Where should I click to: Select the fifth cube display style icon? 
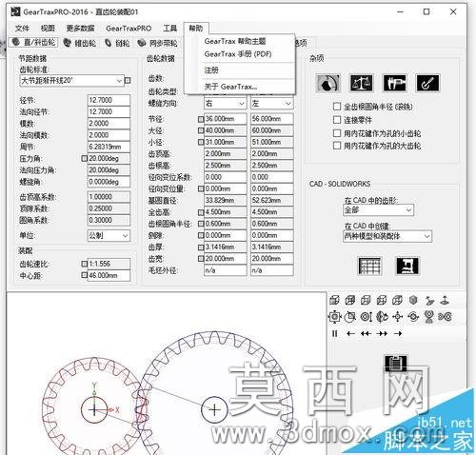click(397, 300)
